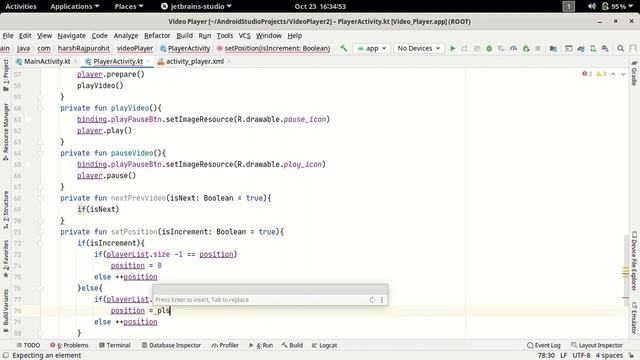Click the autocomplete popup three-dots options icon

pyautogui.click(x=382, y=300)
